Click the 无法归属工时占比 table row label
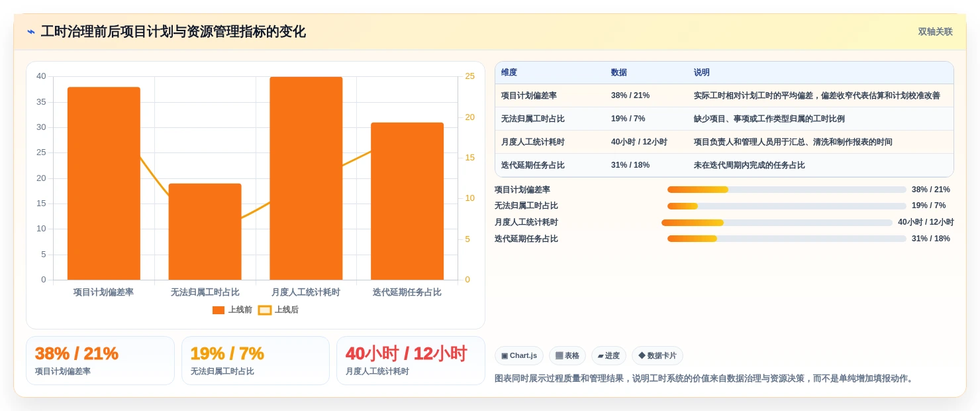 click(533, 119)
